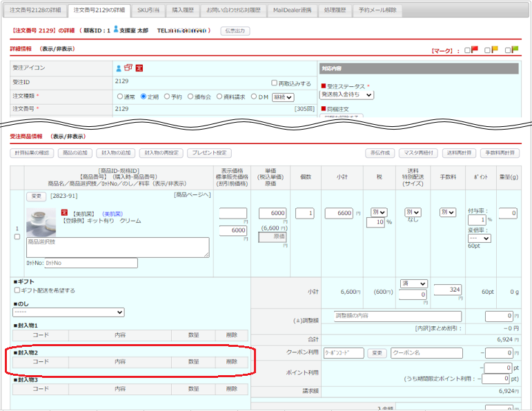Click the product thumbnail image
Image resolution: width=532 pixels, height=411 pixels.
click(x=41, y=220)
